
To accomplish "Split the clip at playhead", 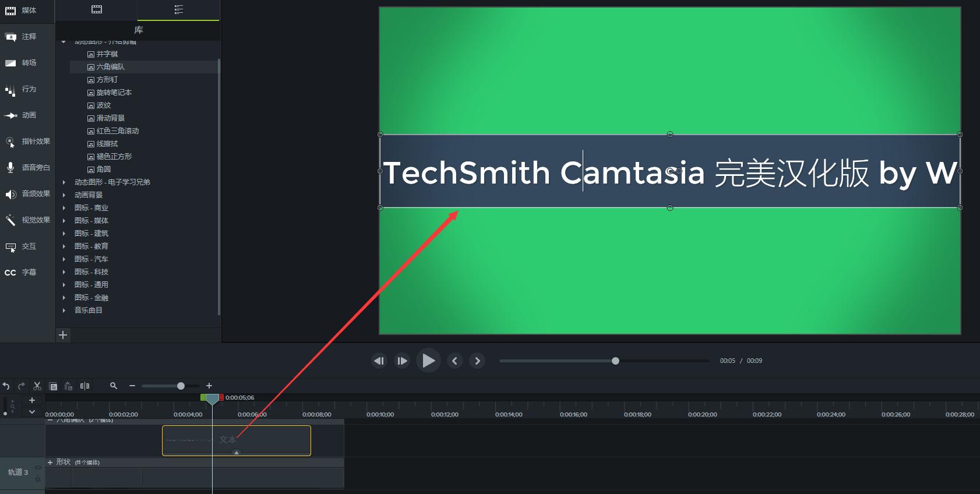I will [x=84, y=386].
